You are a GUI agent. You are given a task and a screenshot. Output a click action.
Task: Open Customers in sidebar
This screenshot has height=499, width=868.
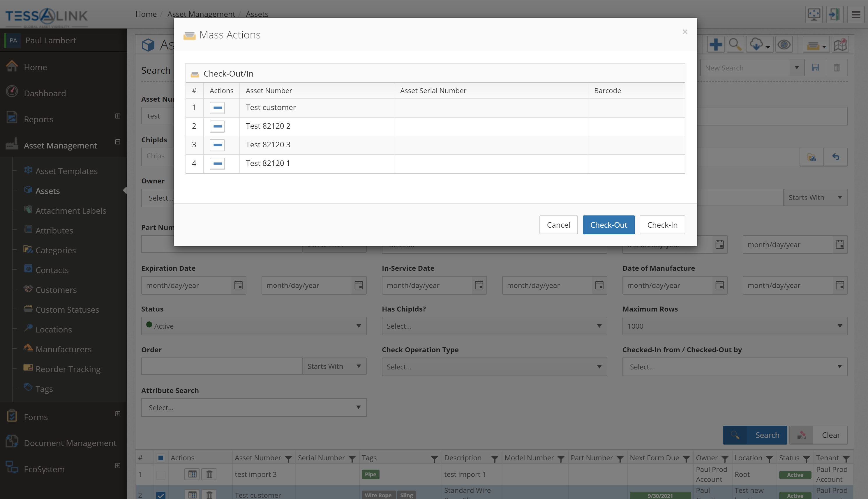pos(56,290)
